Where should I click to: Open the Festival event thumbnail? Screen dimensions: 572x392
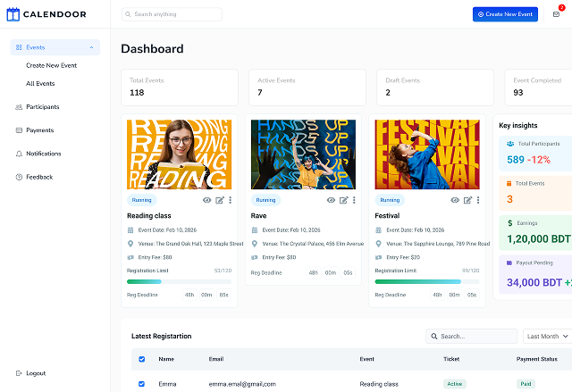(x=427, y=154)
